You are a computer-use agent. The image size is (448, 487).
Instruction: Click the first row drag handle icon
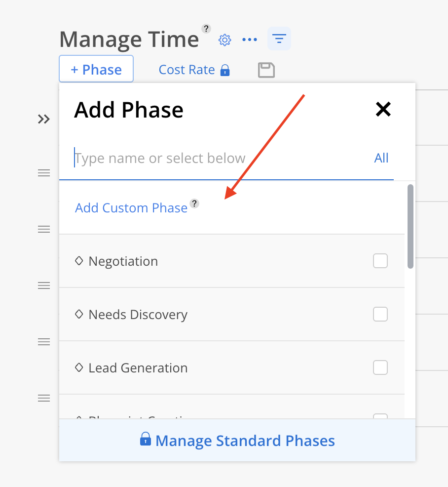point(44,173)
